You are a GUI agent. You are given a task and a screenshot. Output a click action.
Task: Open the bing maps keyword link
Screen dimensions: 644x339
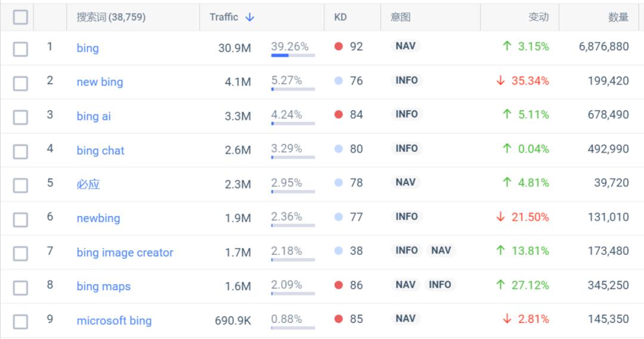click(x=103, y=286)
